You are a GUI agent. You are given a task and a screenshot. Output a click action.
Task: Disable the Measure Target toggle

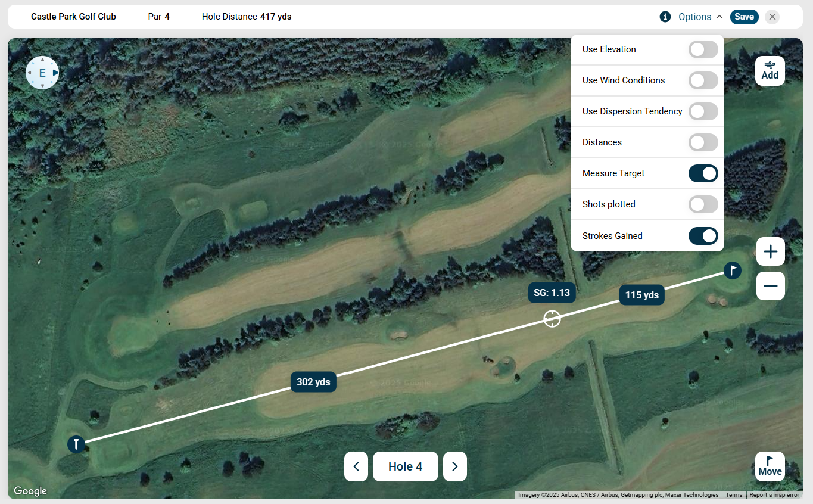click(x=703, y=173)
